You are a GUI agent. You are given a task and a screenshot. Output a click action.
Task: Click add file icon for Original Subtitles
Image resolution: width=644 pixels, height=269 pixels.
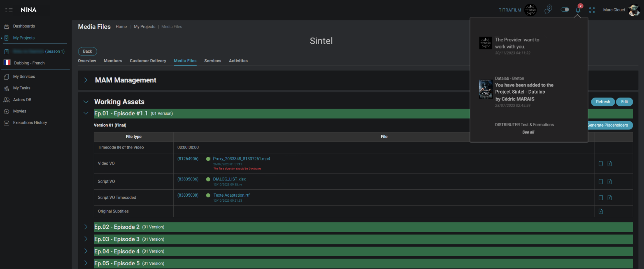[601, 211]
